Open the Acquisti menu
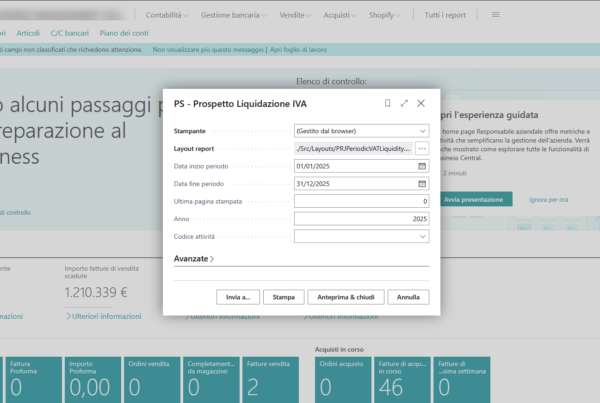 pos(340,15)
